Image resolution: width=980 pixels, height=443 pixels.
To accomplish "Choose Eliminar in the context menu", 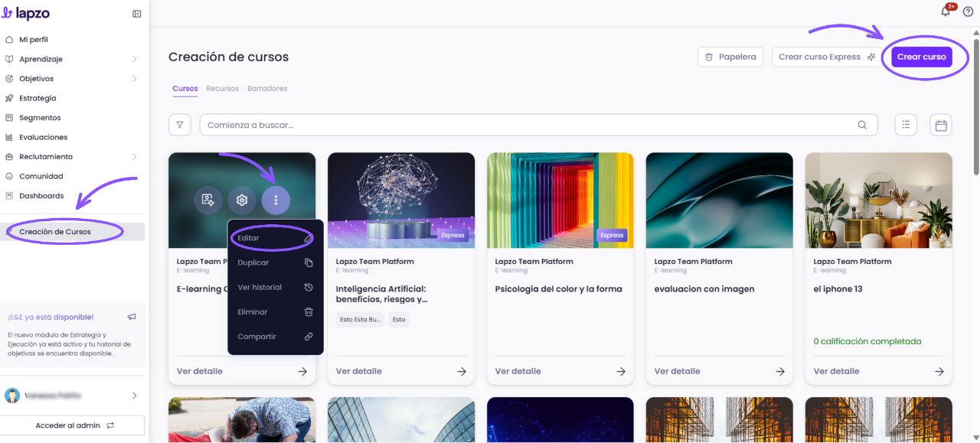I will click(275, 311).
